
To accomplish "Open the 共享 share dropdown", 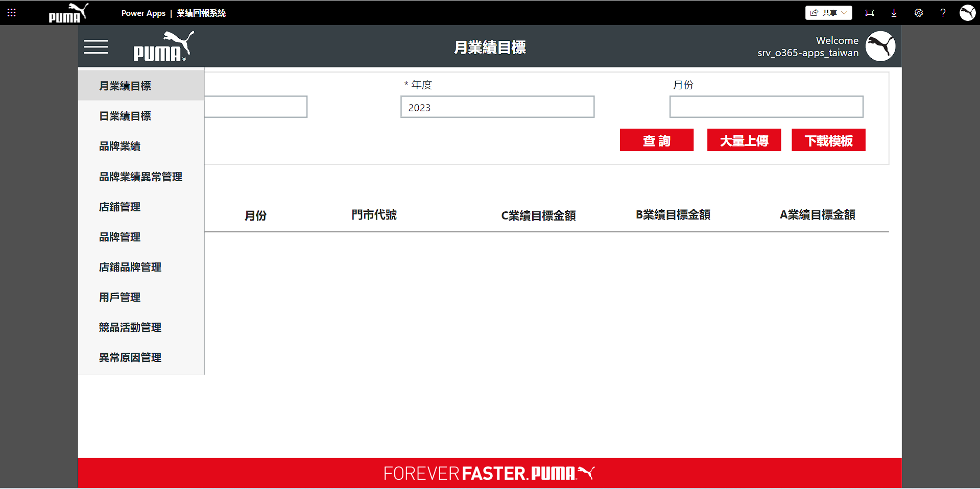I will click(828, 13).
